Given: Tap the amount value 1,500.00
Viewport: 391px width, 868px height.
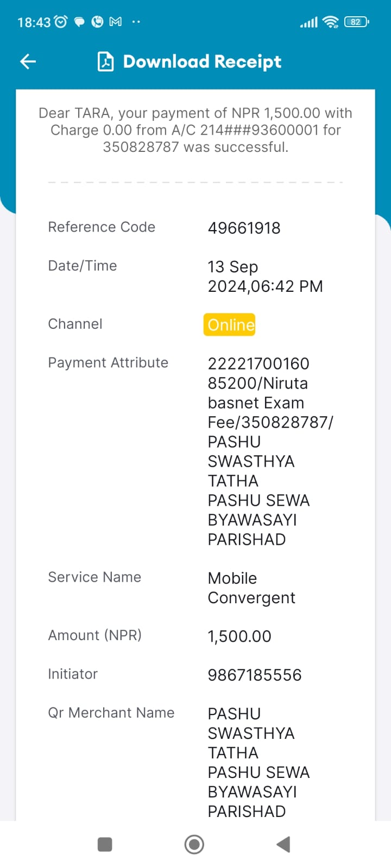Looking at the screenshot, I should point(239,636).
